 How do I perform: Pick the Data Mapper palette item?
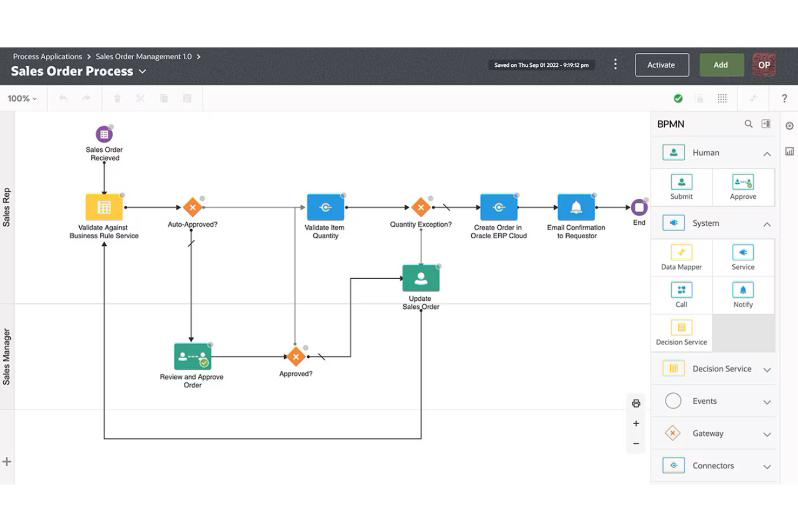point(682,258)
